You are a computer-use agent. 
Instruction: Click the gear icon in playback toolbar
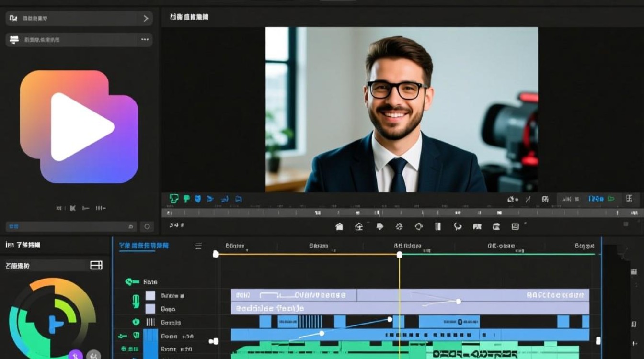coord(399,226)
